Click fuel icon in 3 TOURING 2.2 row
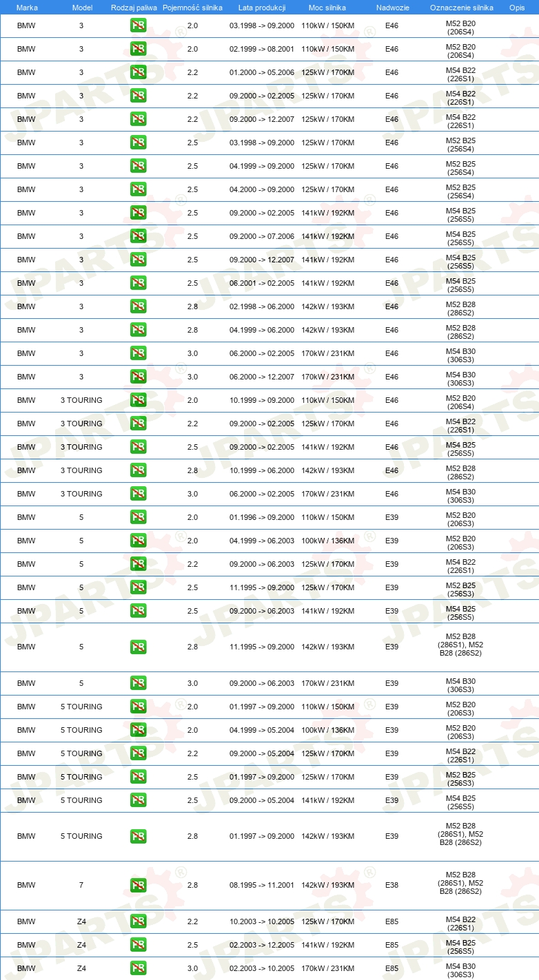The image size is (539, 980). pos(138,424)
